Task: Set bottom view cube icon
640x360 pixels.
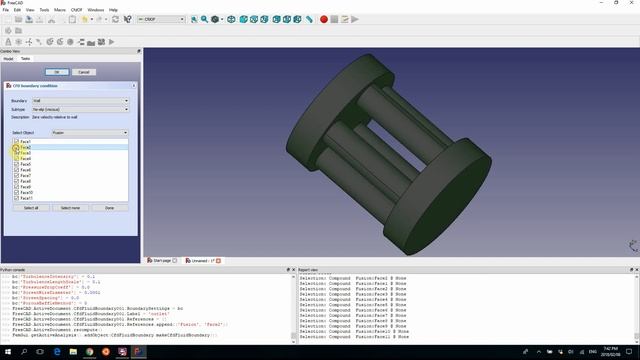Action: [287, 19]
